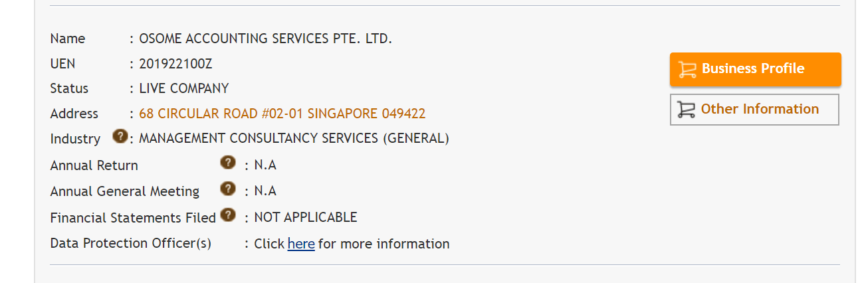
Task: Open the Industry help question-mark icon
Action: [120, 136]
